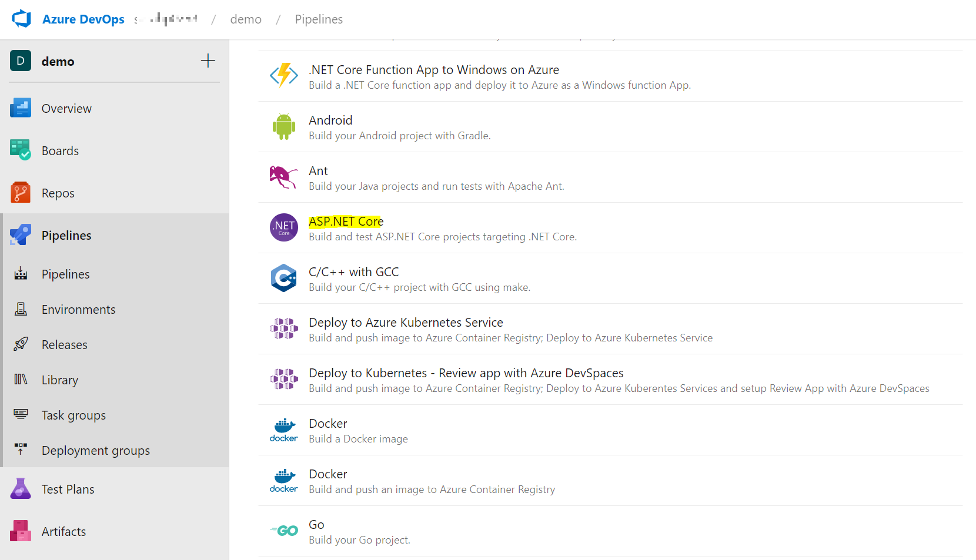Open the demo project name

[58, 61]
